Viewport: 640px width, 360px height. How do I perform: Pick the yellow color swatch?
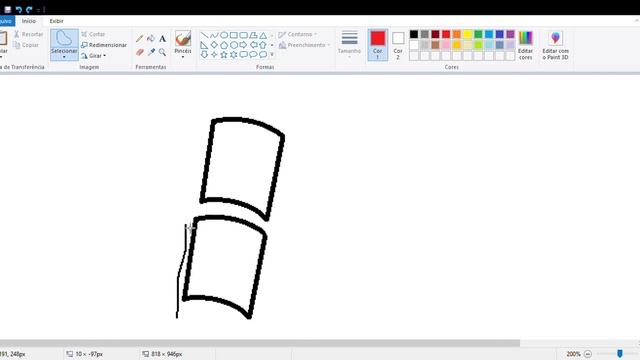click(467, 34)
